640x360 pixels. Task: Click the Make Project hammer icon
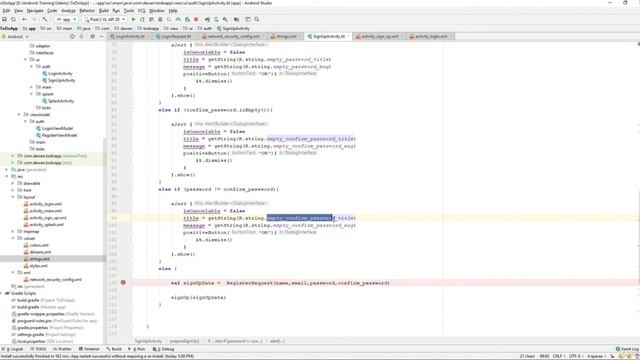click(x=45, y=19)
